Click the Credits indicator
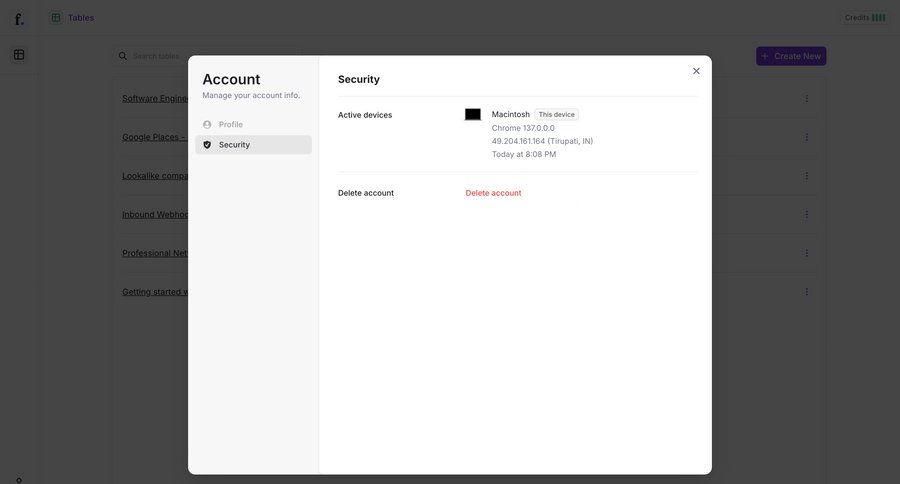The height and width of the screenshot is (484, 900). point(865,18)
